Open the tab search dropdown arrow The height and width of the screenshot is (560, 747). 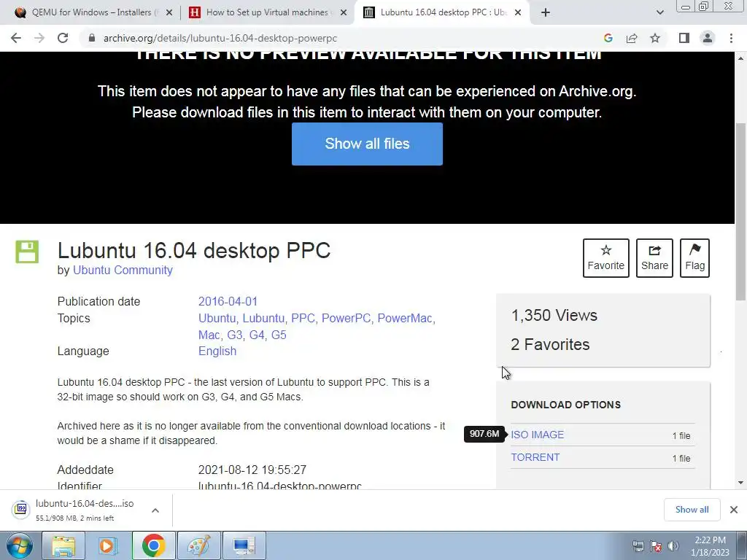(659, 12)
